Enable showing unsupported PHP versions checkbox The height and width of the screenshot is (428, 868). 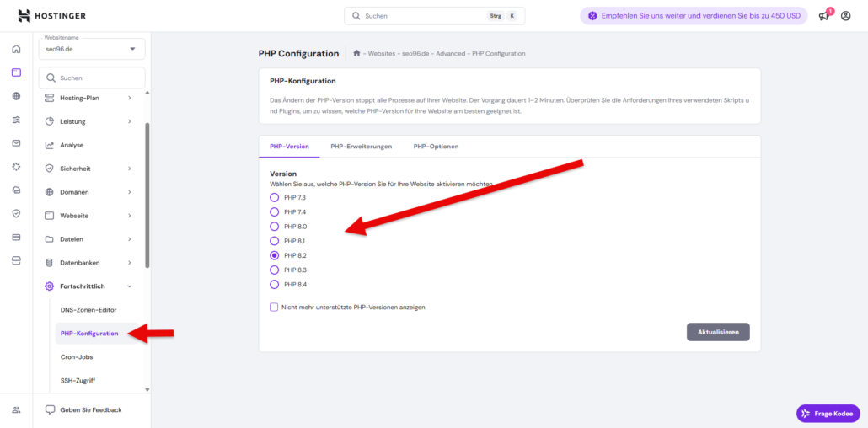pyautogui.click(x=274, y=307)
